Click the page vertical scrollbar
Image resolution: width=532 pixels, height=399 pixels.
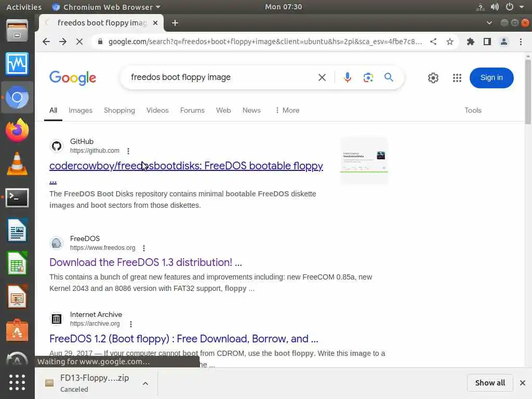coord(528,91)
